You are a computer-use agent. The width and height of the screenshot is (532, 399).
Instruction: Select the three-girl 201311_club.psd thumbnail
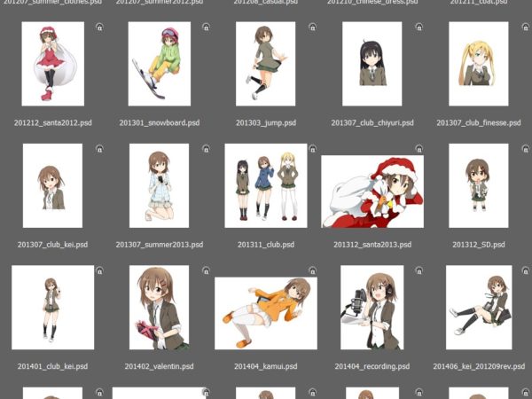(266, 185)
